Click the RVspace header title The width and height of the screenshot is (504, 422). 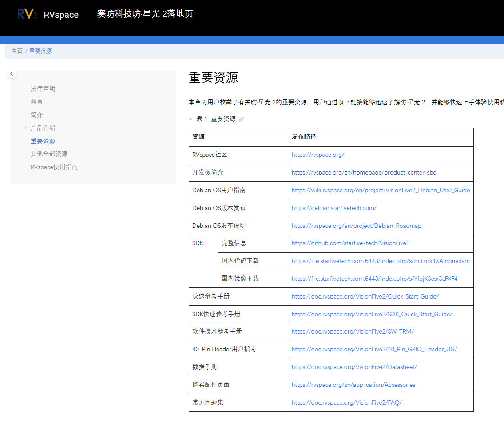[61, 15]
